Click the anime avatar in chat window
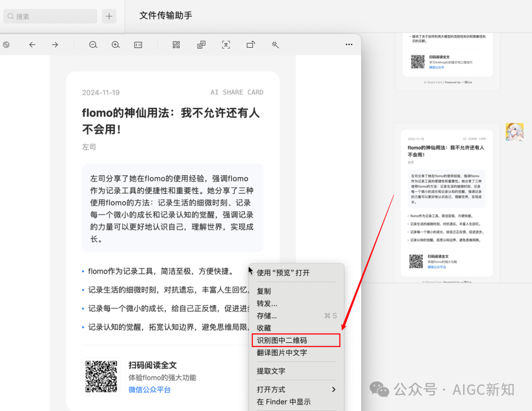This screenshot has height=411, width=532. (514, 132)
